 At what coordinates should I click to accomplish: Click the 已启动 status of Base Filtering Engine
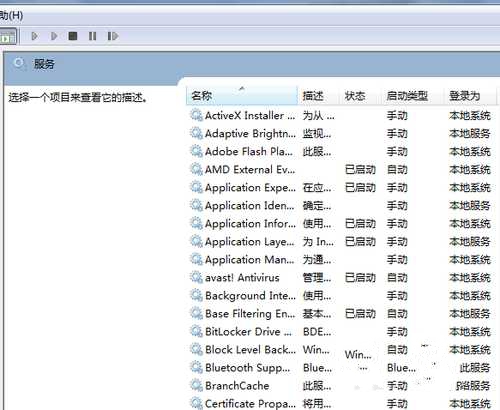point(360,313)
